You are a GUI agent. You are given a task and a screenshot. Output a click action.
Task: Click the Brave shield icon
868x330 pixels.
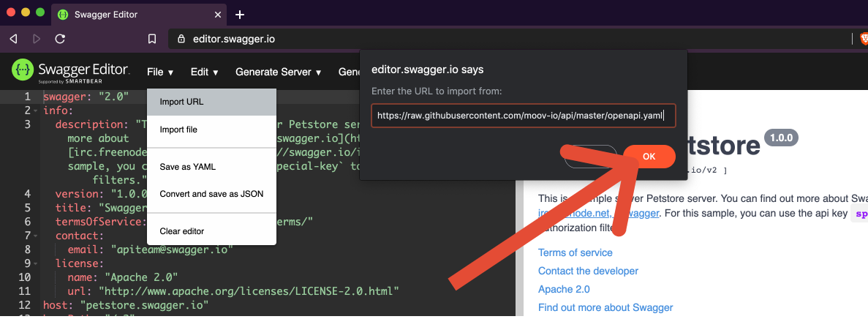[864, 39]
